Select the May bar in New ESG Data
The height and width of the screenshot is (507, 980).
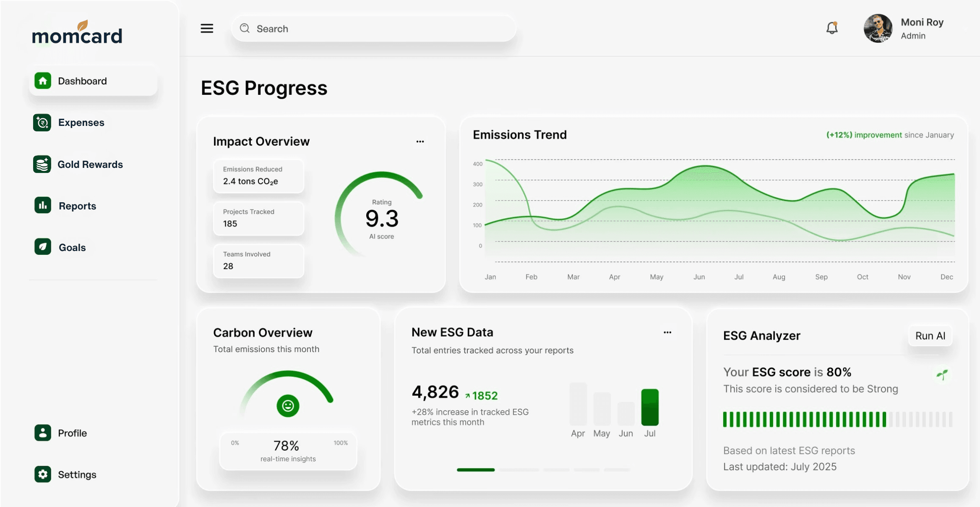(602, 409)
